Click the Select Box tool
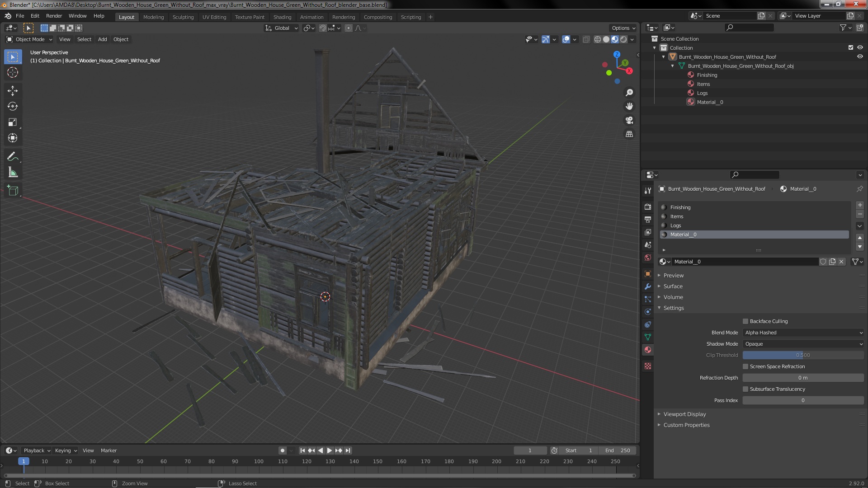Viewport: 868px width, 488px height. pyautogui.click(x=13, y=57)
